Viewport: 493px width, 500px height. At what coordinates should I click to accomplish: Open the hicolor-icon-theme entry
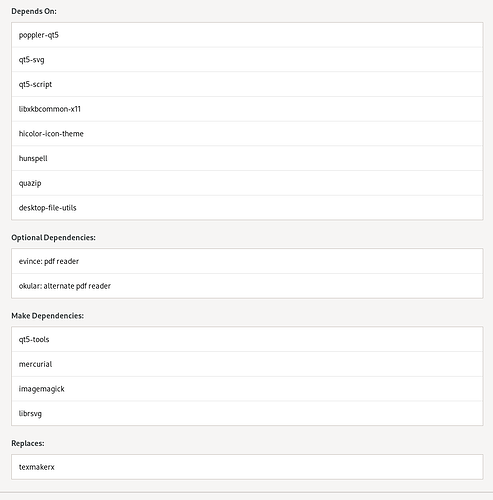pyautogui.click(x=247, y=134)
